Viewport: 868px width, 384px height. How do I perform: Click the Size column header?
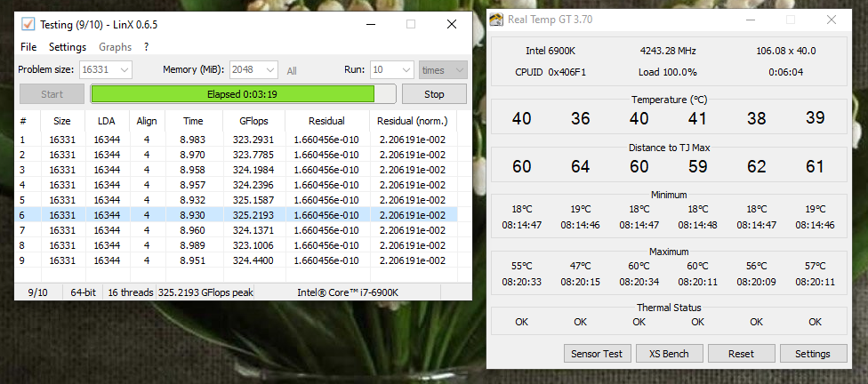pos(62,121)
